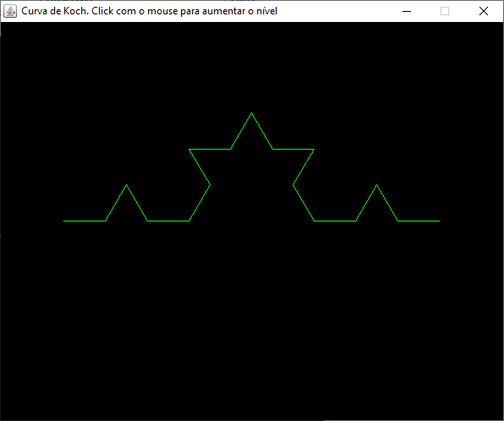Click the upper-left horizontal green segment
504x421 pixels.
point(210,149)
